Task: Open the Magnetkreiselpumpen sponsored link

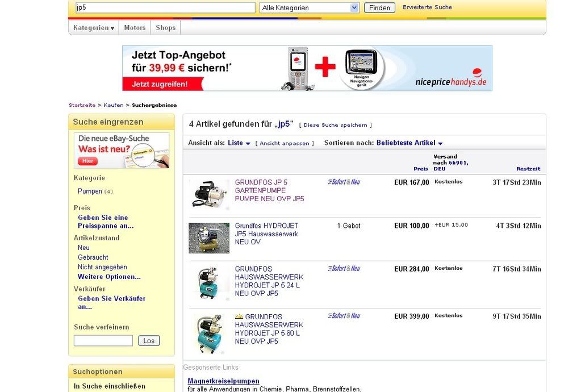Action: pos(223,381)
